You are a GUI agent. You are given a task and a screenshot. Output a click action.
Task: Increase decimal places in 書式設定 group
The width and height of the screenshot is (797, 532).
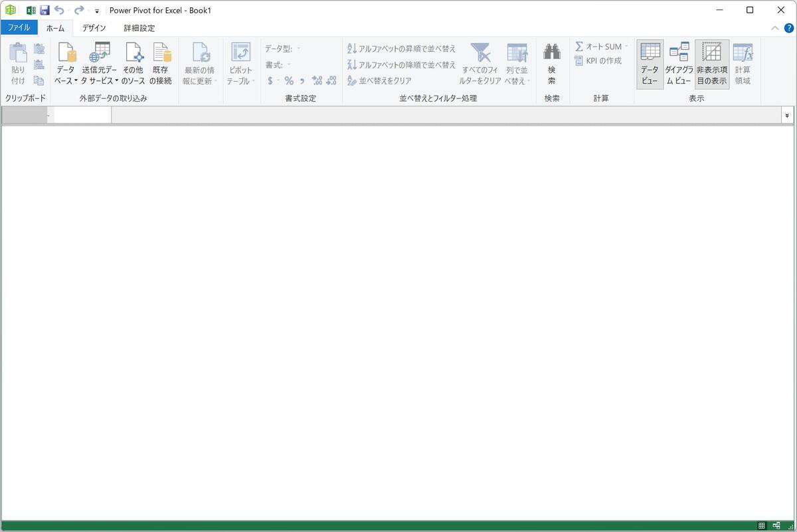(x=317, y=80)
